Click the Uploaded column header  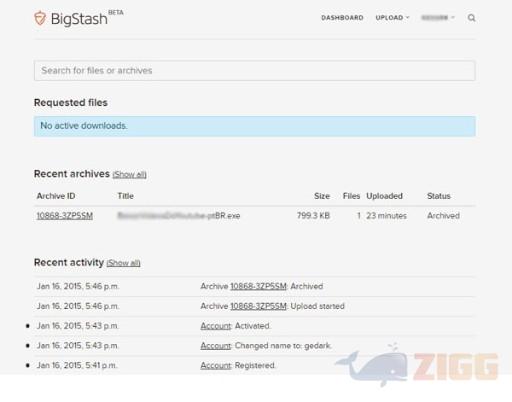(384, 196)
